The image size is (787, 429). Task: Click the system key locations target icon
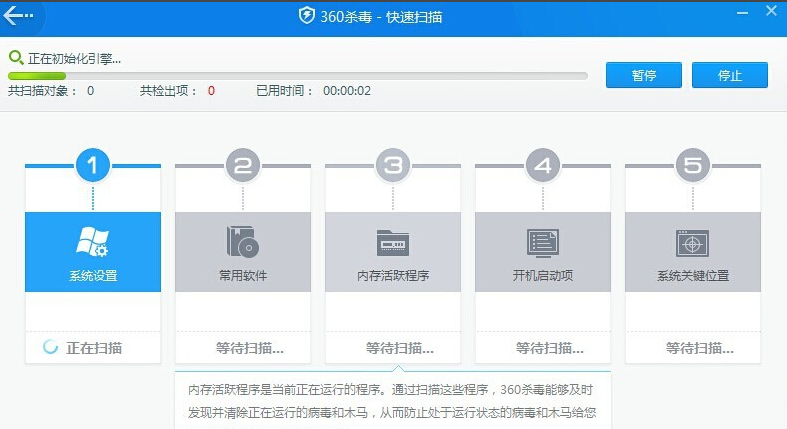[693, 242]
